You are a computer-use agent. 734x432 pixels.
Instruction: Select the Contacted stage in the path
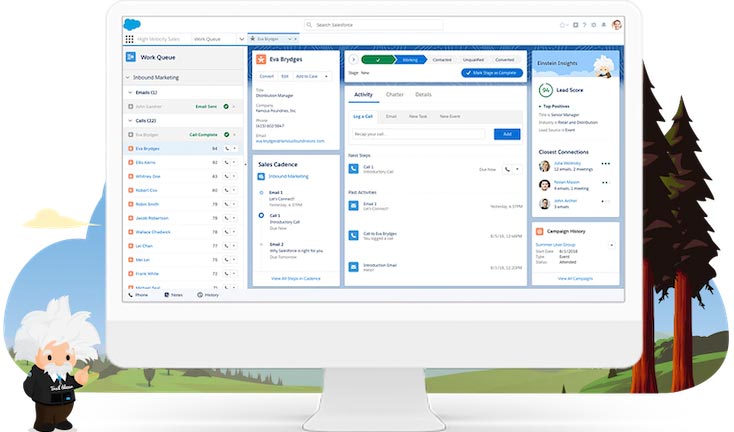pos(442,60)
